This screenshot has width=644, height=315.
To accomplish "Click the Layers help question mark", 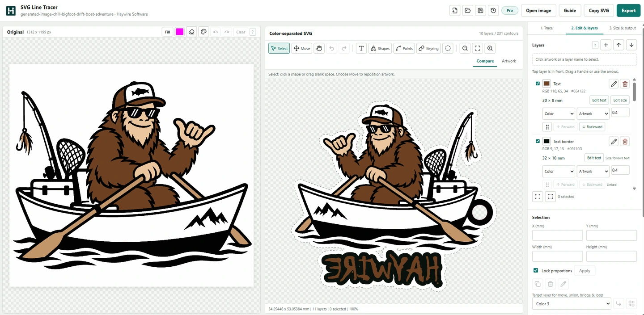I will click(x=595, y=45).
